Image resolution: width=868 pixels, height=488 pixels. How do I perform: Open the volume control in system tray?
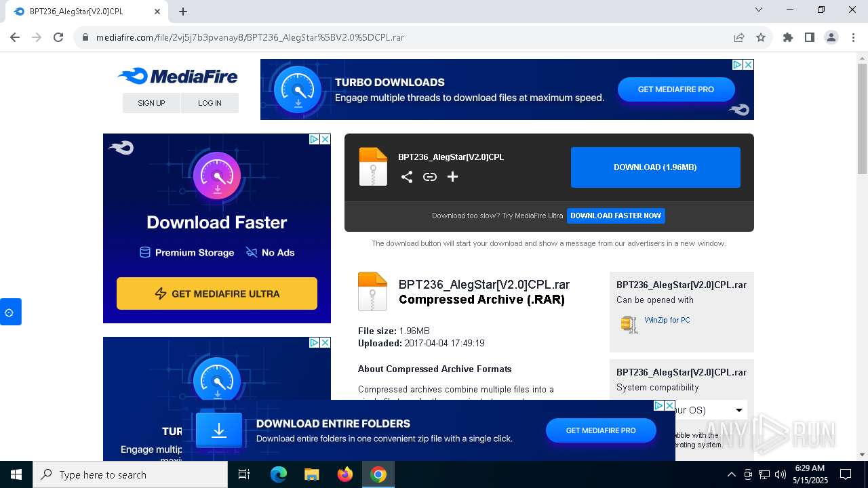tap(781, 474)
